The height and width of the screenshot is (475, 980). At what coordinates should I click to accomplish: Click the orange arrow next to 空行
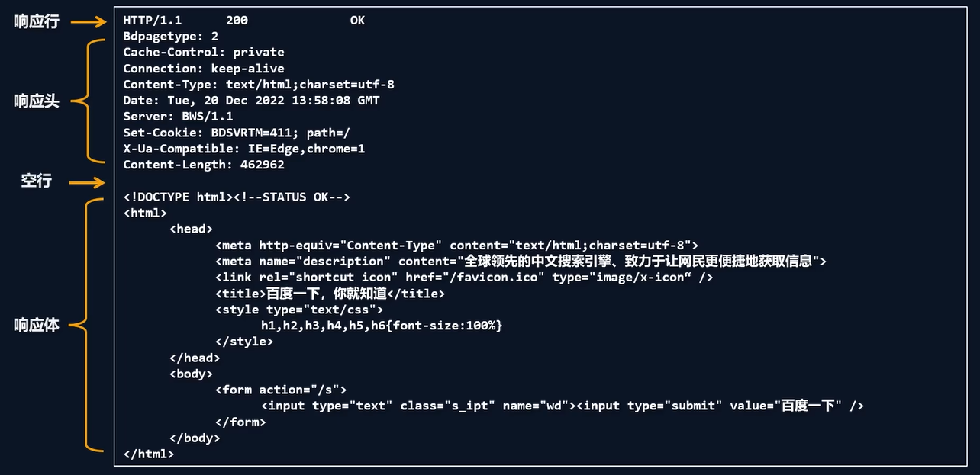[87, 182]
